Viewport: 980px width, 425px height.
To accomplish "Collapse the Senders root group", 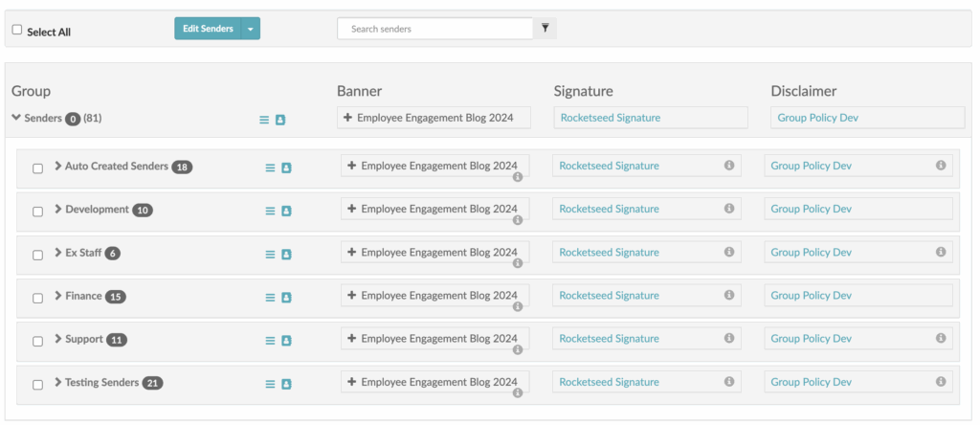I will coord(16,118).
